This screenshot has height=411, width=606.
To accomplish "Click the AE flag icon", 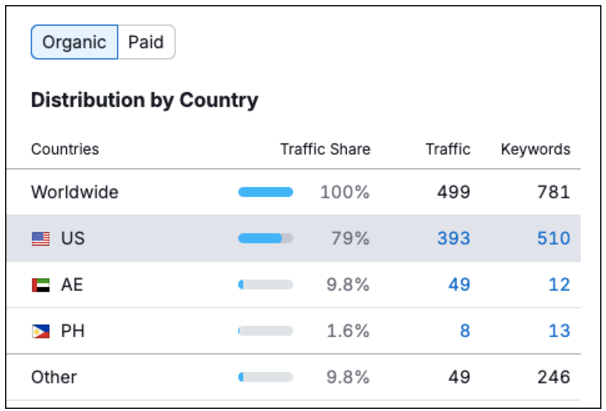I will click(x=40, y=285).
